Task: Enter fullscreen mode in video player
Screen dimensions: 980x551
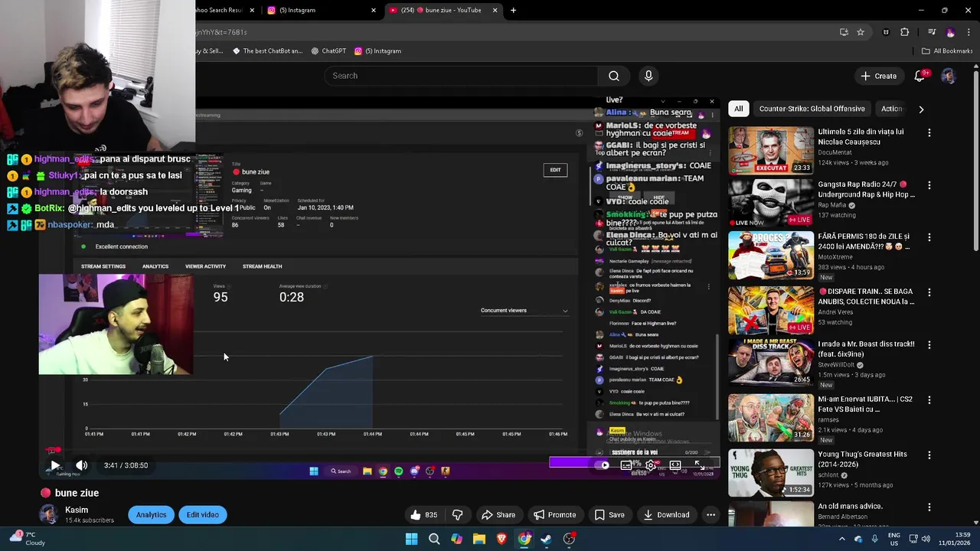Action: 699,465
